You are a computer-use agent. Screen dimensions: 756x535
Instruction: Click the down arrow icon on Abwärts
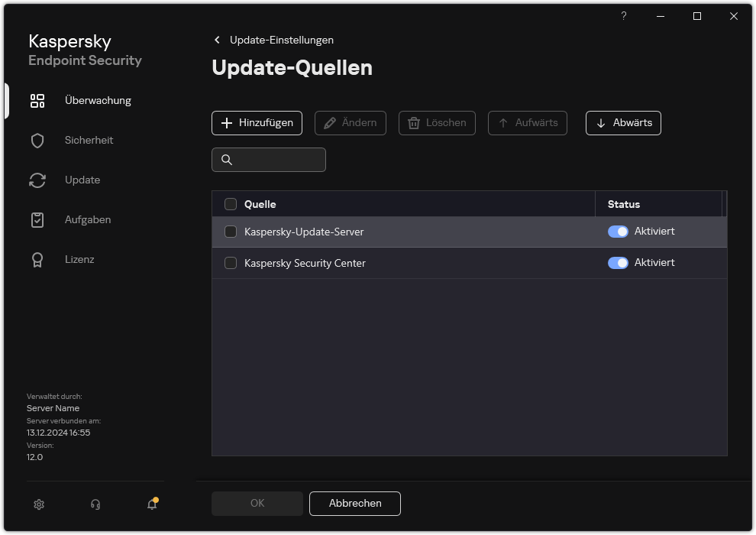pyautogui.click(x=601, y=123)
